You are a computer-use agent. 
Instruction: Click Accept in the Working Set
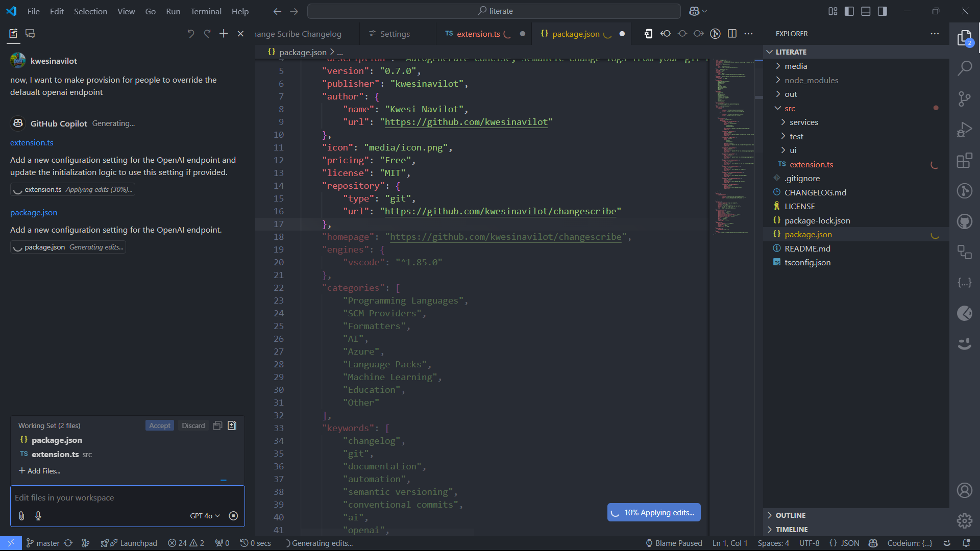coord(160,425)
